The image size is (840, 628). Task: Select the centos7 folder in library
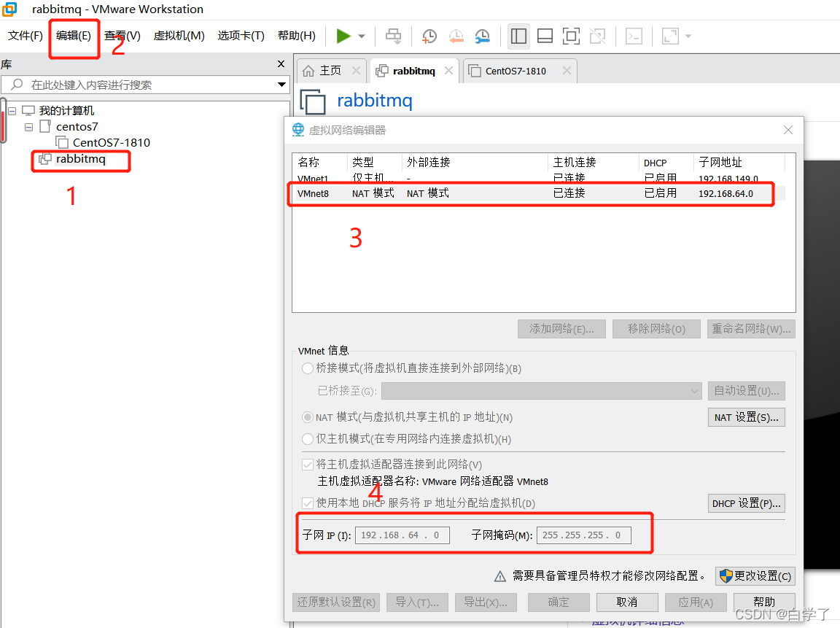[x=77, y=126]
